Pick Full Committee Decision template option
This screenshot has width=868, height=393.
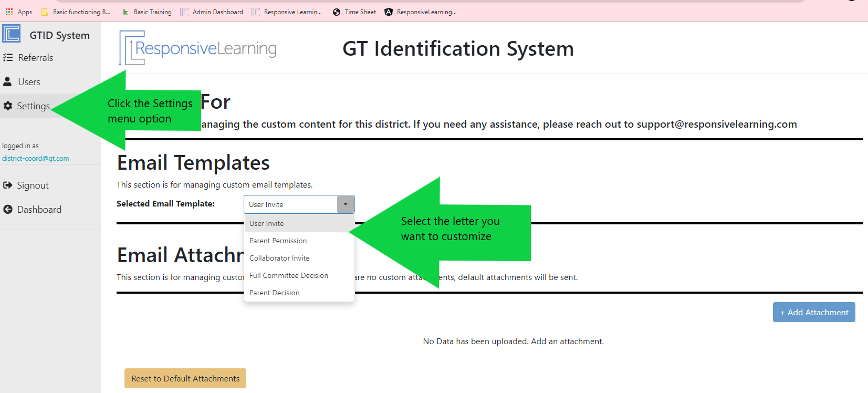[x=299, y=275]
